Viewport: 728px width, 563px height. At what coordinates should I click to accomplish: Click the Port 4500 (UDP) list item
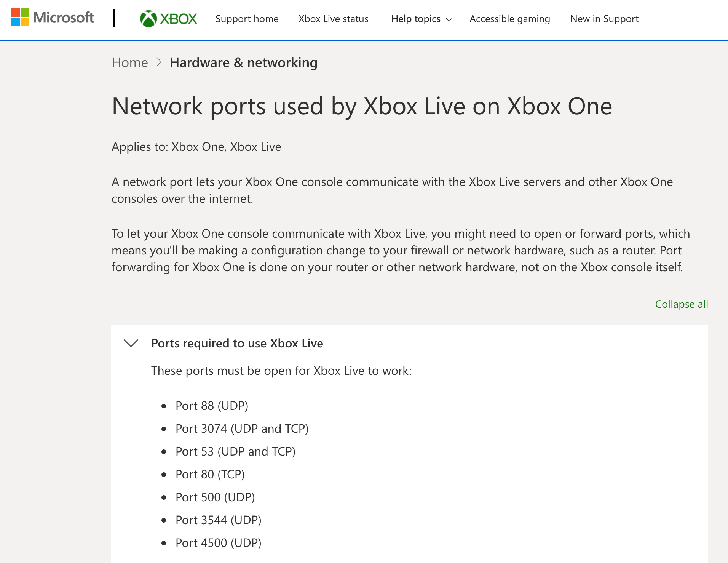point(218,543)
